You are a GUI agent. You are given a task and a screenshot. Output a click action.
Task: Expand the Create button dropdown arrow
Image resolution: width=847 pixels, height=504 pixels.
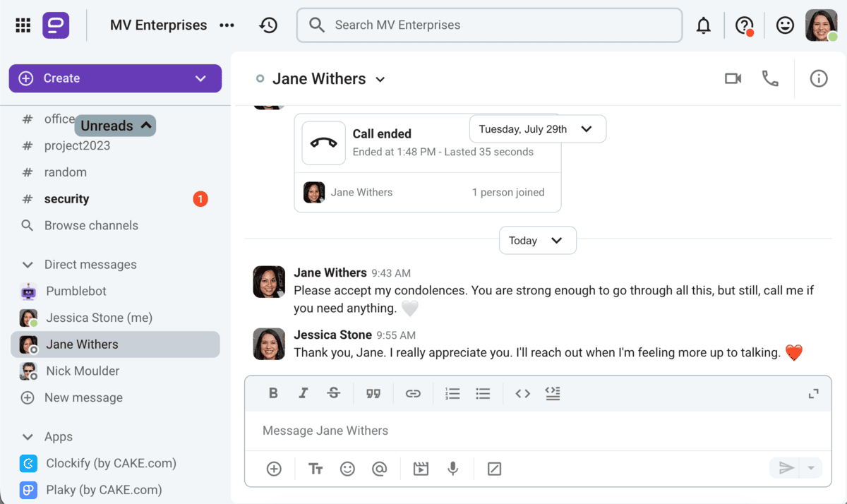200,78
